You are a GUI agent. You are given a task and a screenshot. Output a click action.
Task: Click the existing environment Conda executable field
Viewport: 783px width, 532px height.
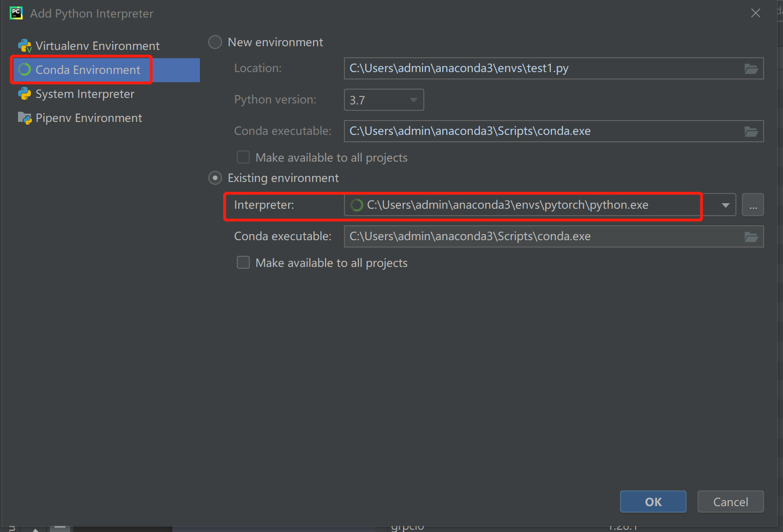(x=554, y=236)
